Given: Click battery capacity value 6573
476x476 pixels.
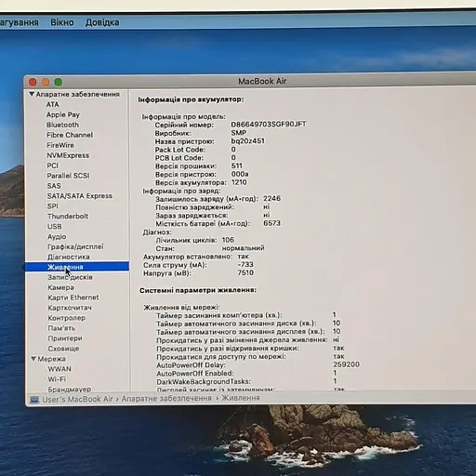Looking at the screenshot, I should [271, 223].
